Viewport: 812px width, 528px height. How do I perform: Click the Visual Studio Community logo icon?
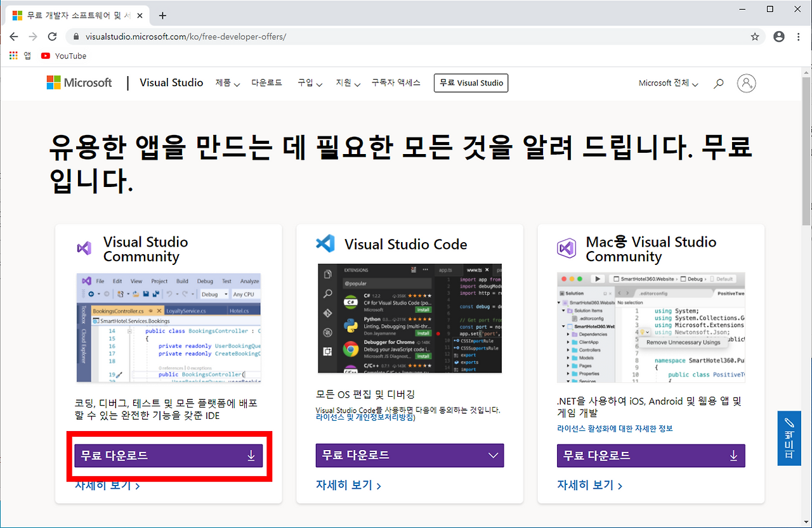[84, 248]
